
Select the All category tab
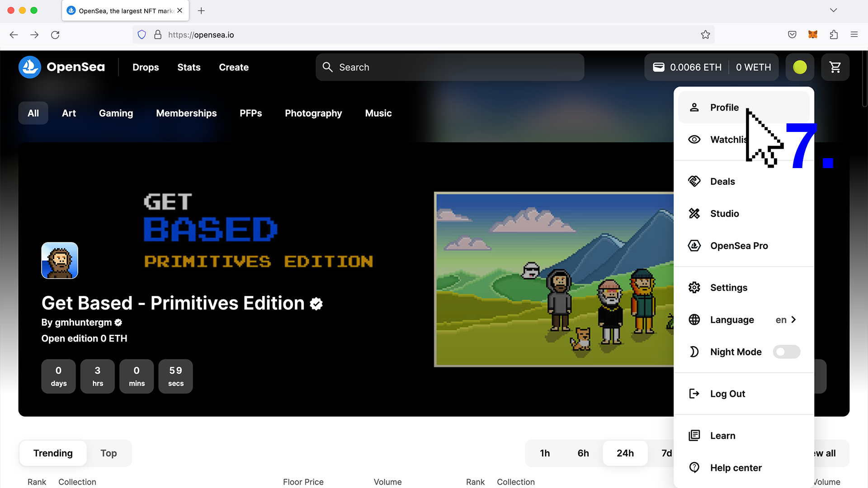point(33,113)
